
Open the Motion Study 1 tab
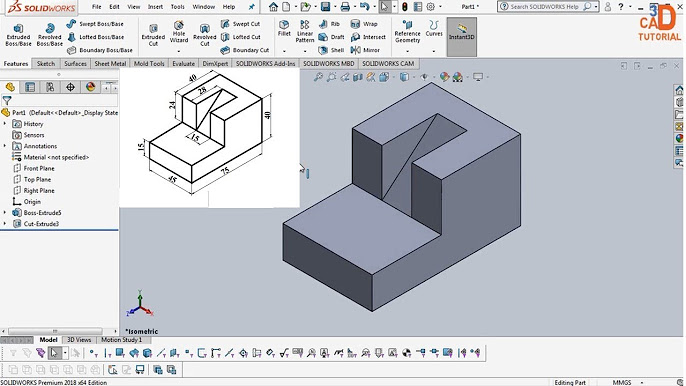coord(122,340)
